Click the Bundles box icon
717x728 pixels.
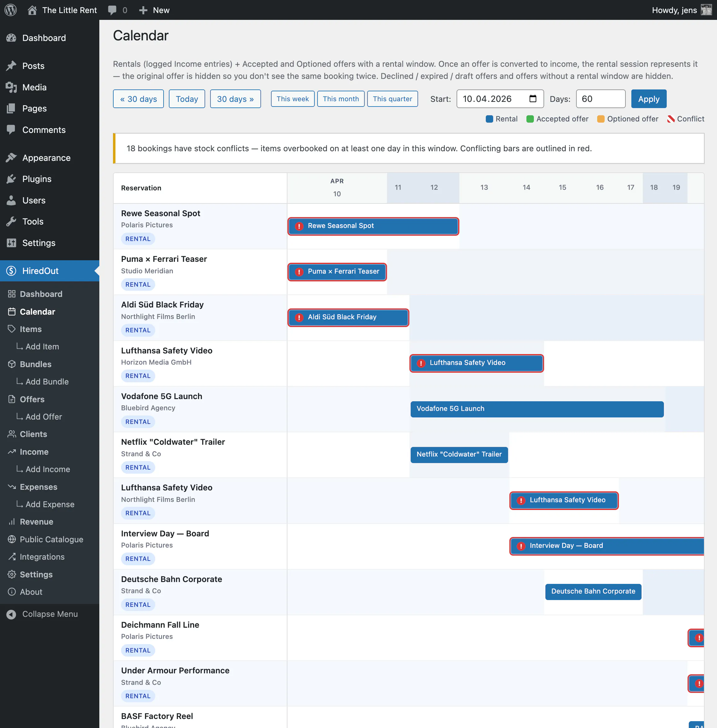coord(12,364)
